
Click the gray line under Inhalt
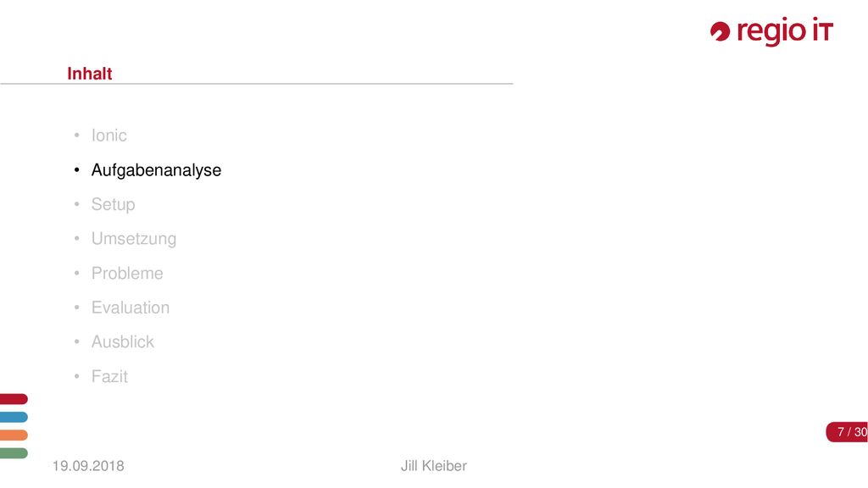click(256, 84)
